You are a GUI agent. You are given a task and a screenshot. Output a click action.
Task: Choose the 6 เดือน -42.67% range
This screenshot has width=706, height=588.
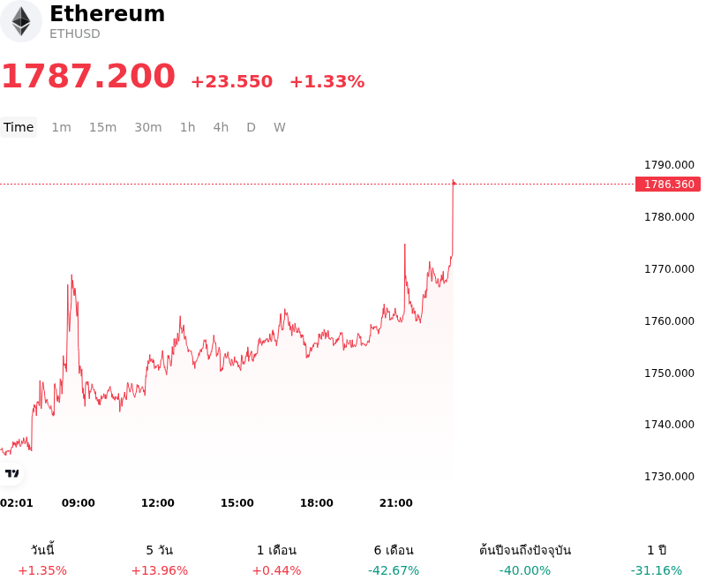(394, 560)
